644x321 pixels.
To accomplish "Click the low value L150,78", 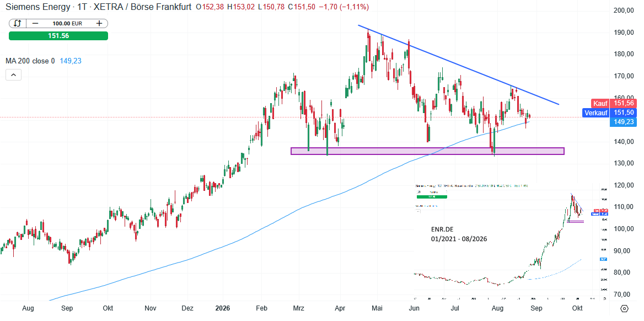I will (x=271, y=7).
